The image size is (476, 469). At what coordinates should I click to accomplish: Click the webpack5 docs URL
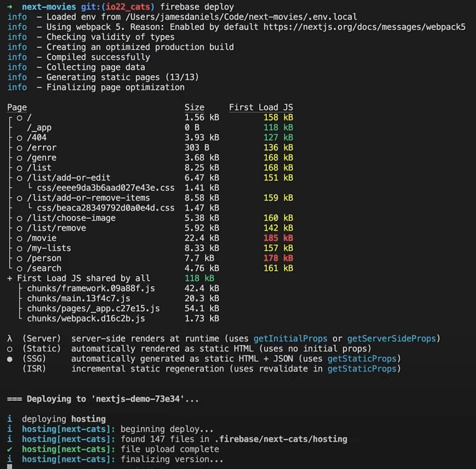tap(364, 27)
